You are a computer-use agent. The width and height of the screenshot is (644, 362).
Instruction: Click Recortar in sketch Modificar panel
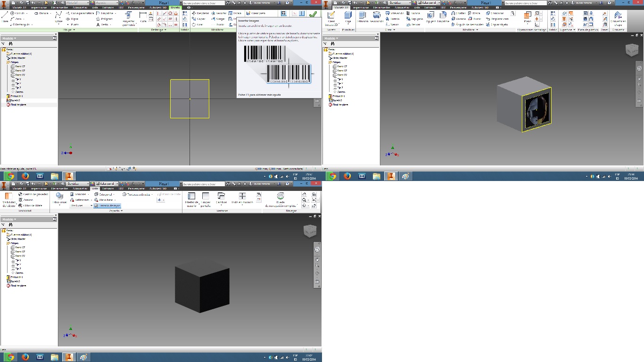tap(219, 13)
